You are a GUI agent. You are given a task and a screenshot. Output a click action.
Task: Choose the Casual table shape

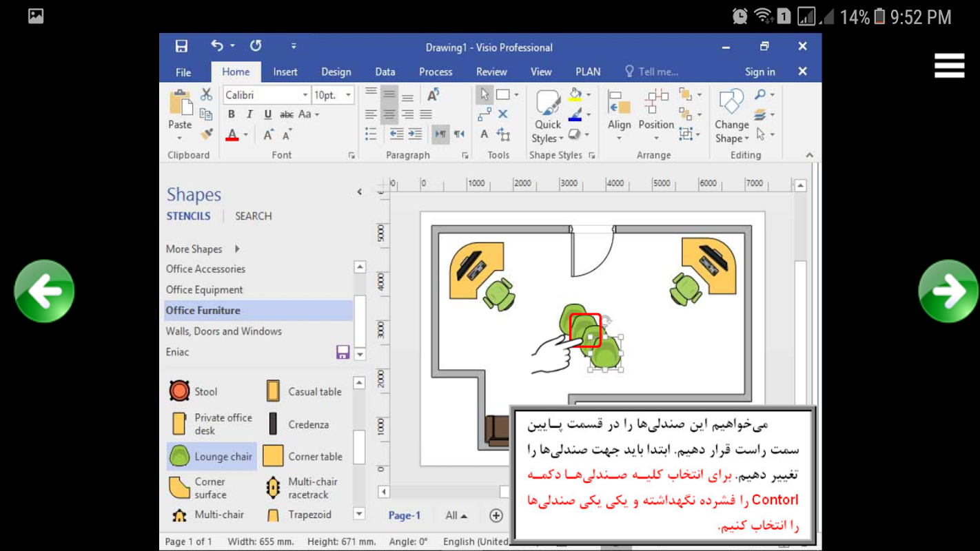pos(303,391)
